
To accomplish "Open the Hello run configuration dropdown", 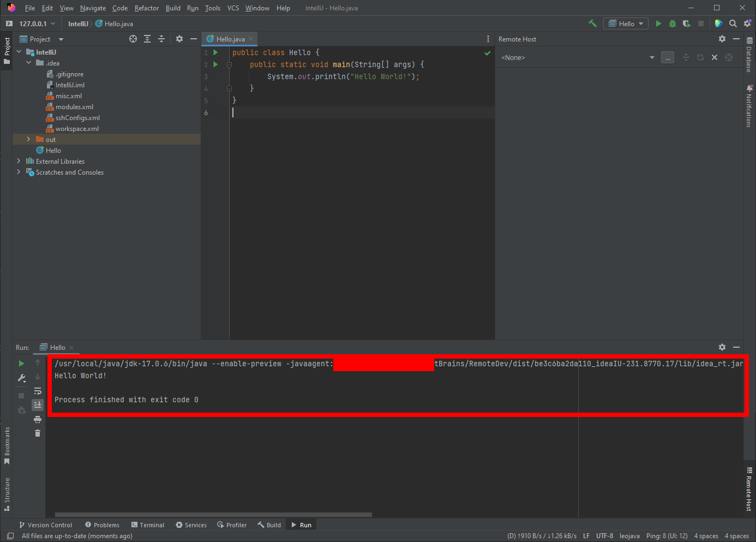I will (626, 23).
